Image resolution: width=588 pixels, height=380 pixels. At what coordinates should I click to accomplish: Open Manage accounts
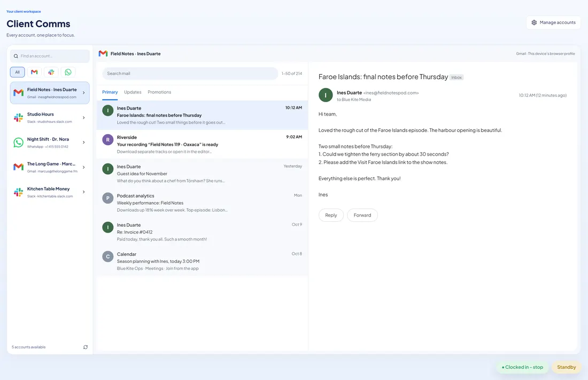coord(553,22)
